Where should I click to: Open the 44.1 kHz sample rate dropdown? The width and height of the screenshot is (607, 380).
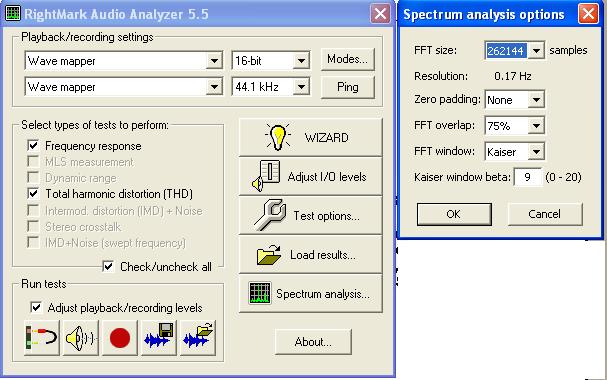301,87
